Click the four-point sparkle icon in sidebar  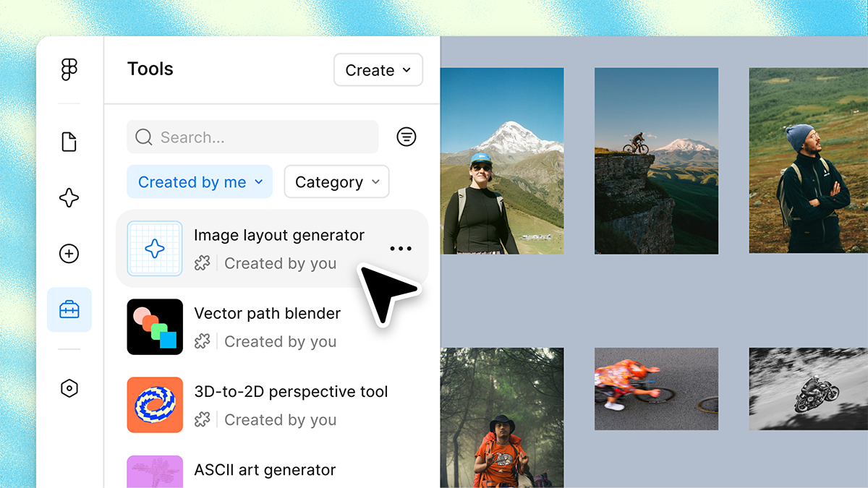click(x=69, y=198)
